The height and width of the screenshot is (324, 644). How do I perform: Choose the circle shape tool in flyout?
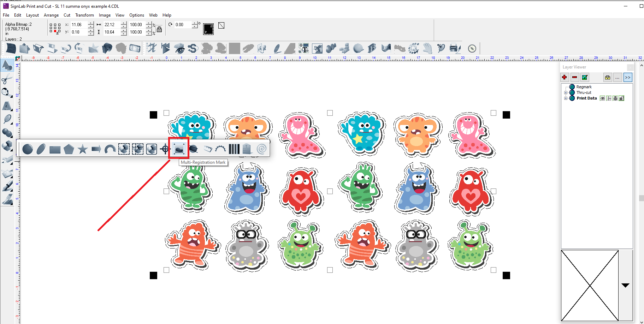28,149
